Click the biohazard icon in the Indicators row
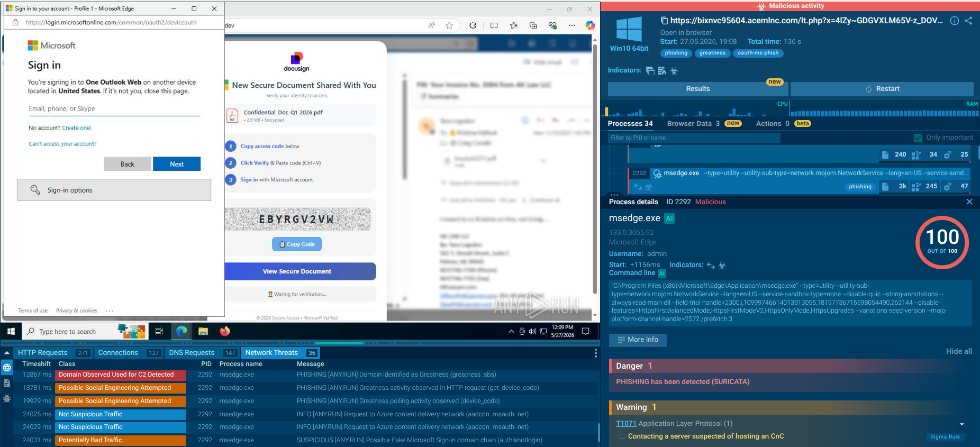This screenshot has height=447, width=980. click(x=674, y=70)
